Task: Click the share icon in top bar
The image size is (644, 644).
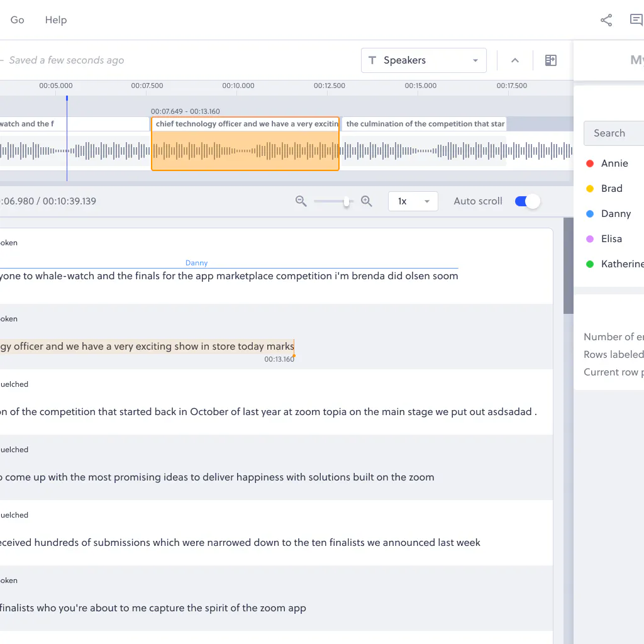Action: tap(606, 20)
